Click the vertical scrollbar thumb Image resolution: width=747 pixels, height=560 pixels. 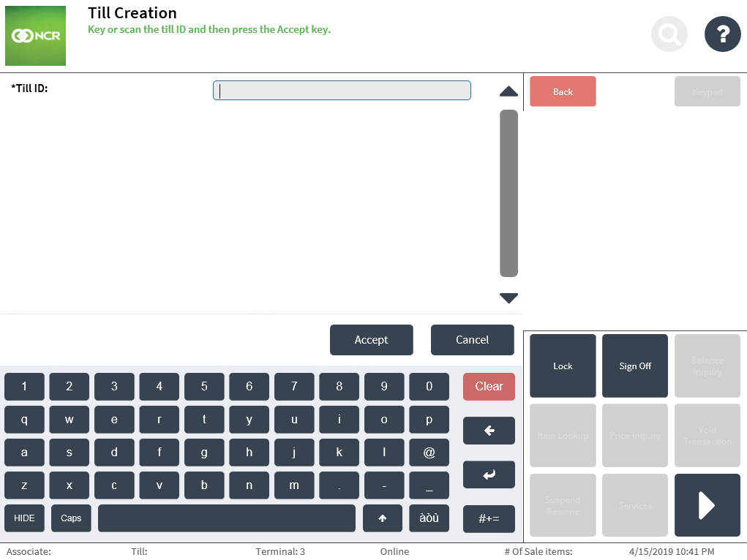click(x=508, y=193)
